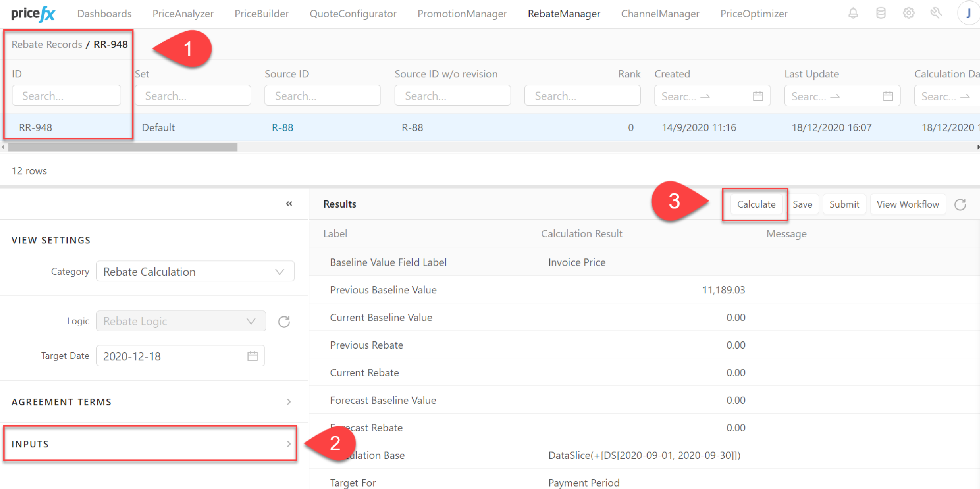Viewport: 980px width, 489px height.
Task: Open the Created column date picker
Action: pyautogui.click(x=758, y=96)
